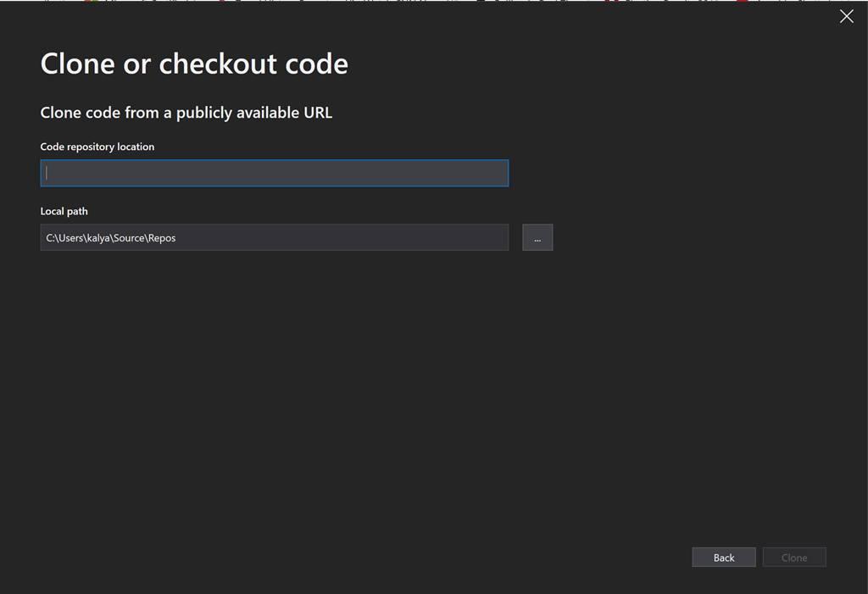Click the Local path text field
This screenshot has height=594, width=868.
point(274,237)
